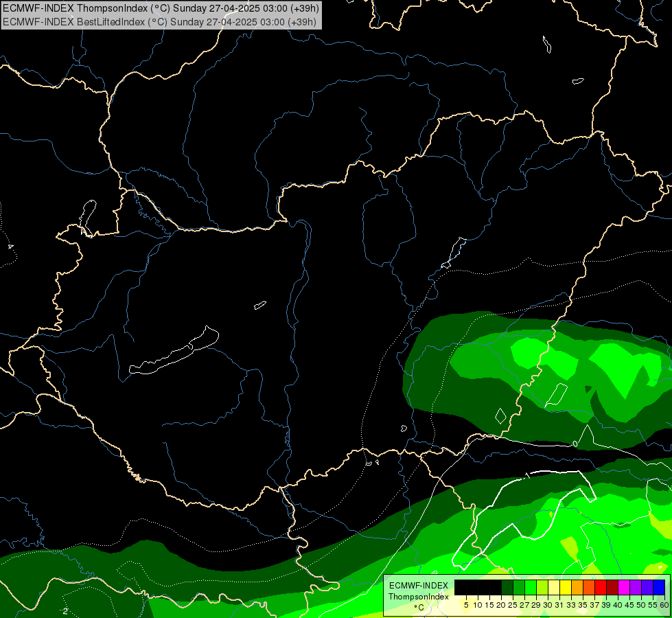Click the contour label 2 near the bottom-left

point(65,611)
